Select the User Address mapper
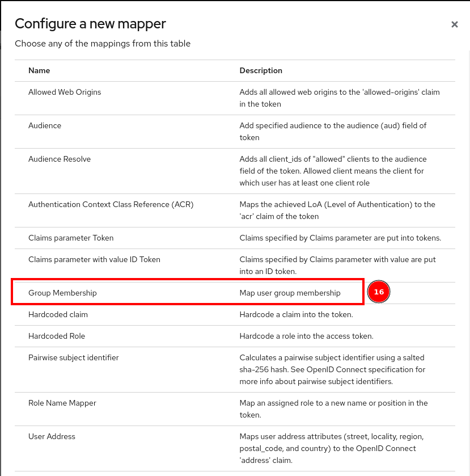Screen dimensions: 470x476 click(x=52, y=436)
